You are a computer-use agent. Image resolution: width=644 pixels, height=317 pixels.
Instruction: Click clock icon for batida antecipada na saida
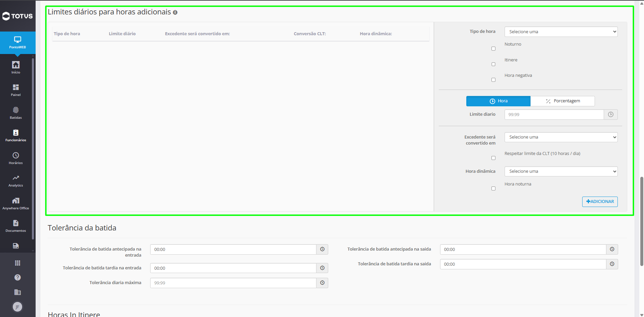(x=612, y=249)
